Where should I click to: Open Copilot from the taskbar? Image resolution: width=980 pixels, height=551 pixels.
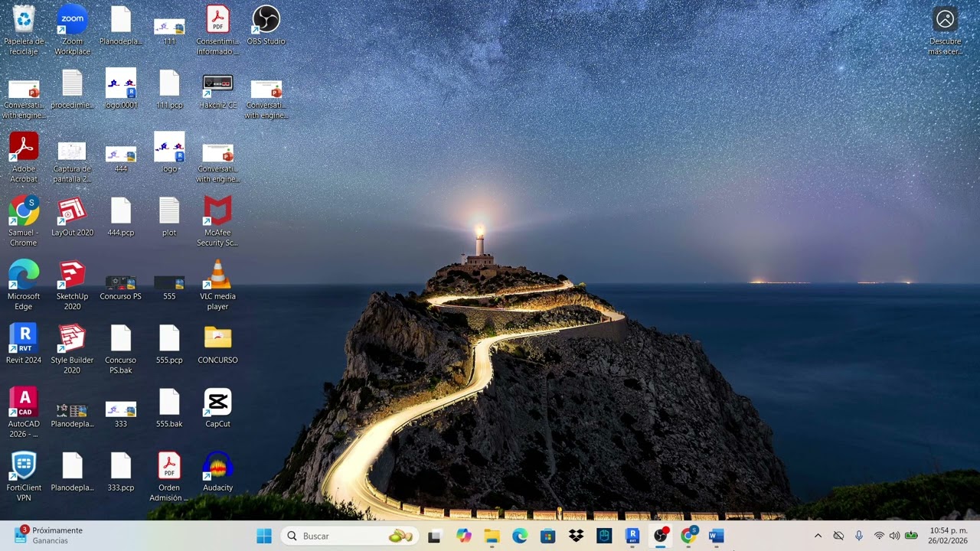click(x=464, y=536)
